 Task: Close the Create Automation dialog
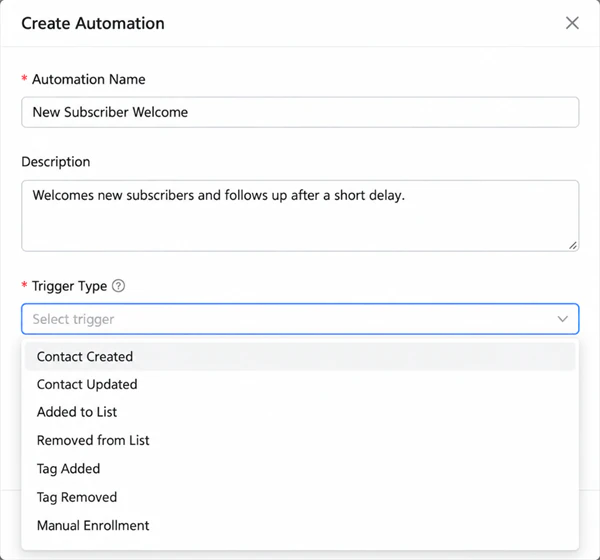pyautogui.click(x=572, y=23)
